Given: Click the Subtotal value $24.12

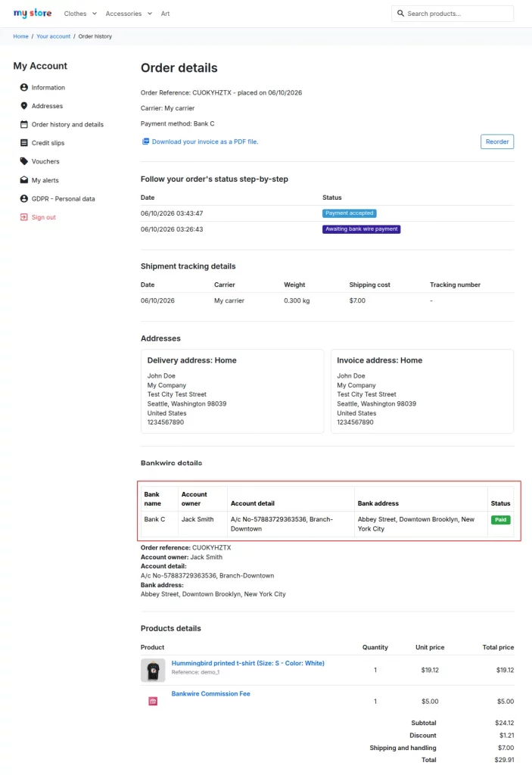Looking at the screenshot, I should [x=504, y=723].
